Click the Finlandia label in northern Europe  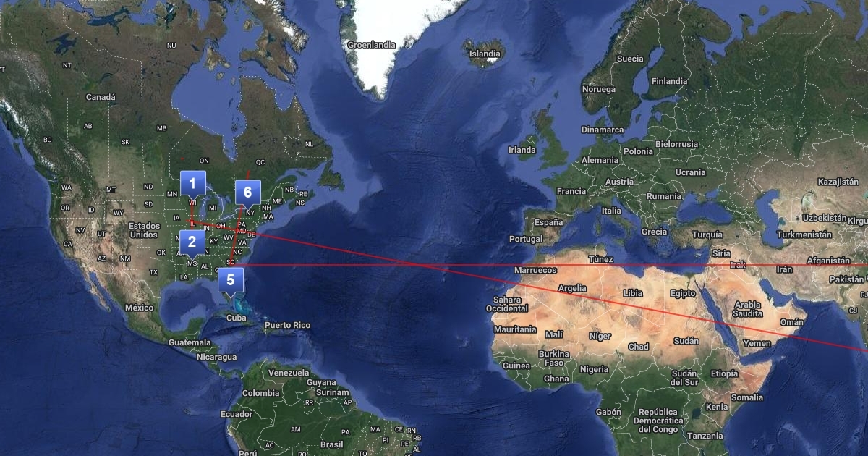670,81
